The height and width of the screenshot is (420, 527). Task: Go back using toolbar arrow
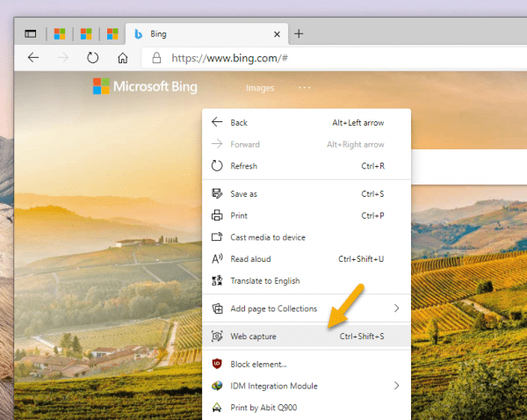pyautogui.click(x=33, y=58)
